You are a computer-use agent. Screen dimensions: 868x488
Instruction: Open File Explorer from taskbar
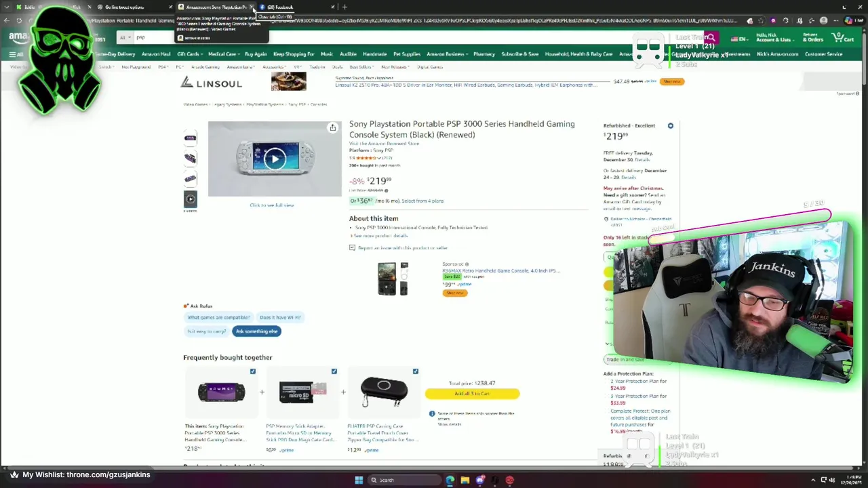[465, 480]
